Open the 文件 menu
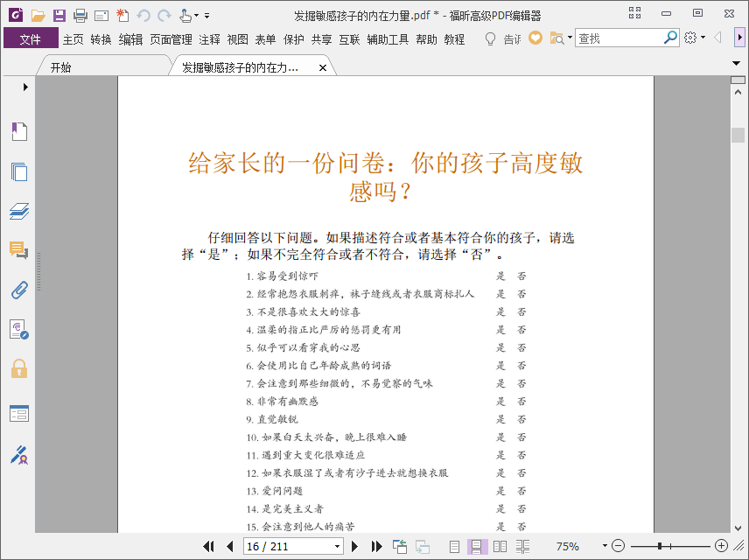749x560 pixels. point(31,38)
